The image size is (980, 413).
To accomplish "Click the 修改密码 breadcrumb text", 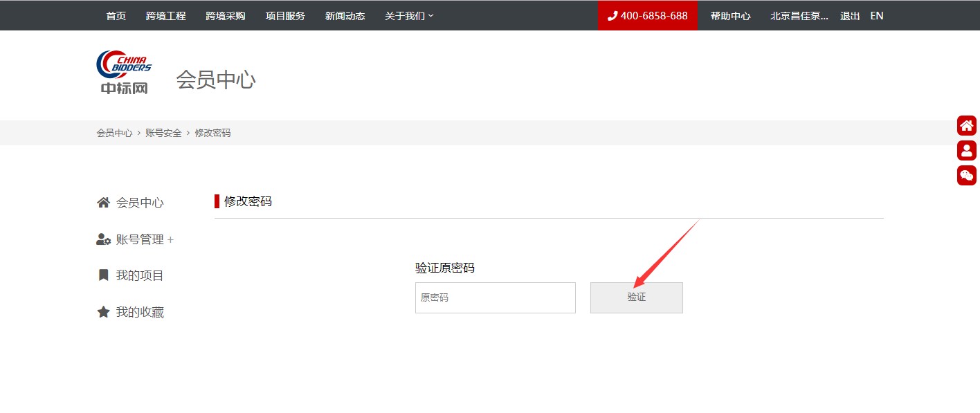I will [212, 133].
